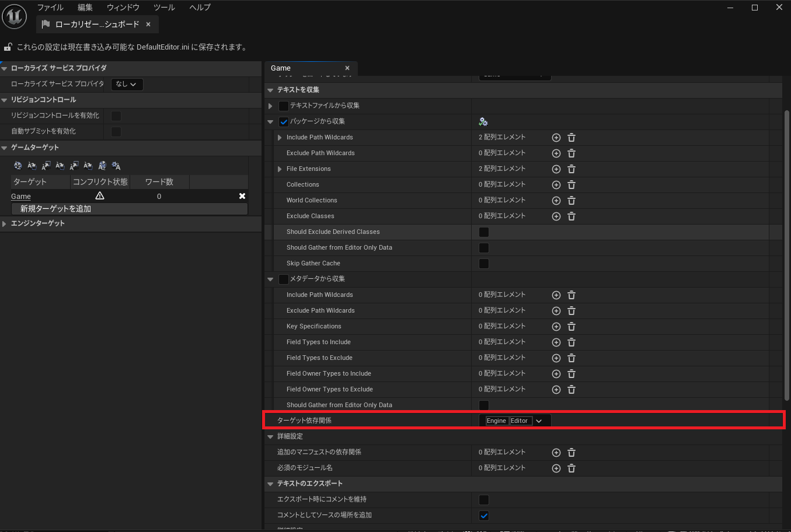Image resolution: width=791 pixels, height=532 pixels.
Task: Open ターゲット依存関係 Engine Editor dropdown
Action: pyautogui.click(x=515, y=421)
